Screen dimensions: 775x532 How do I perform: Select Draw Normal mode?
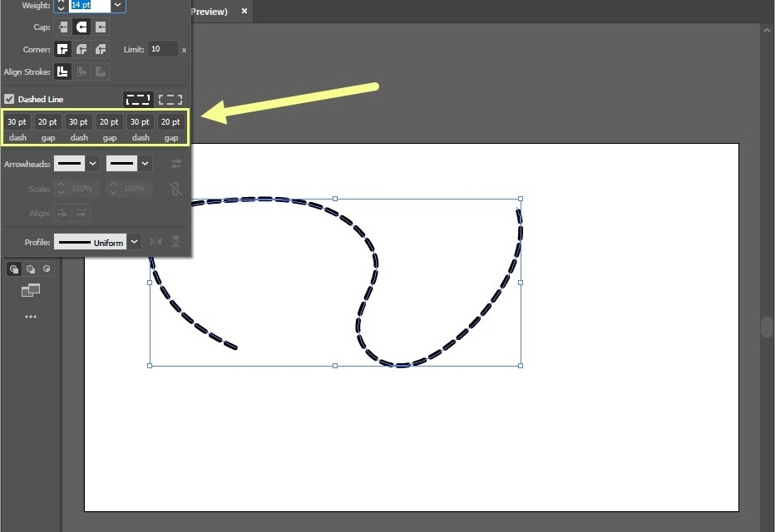[x=14, y=268]
